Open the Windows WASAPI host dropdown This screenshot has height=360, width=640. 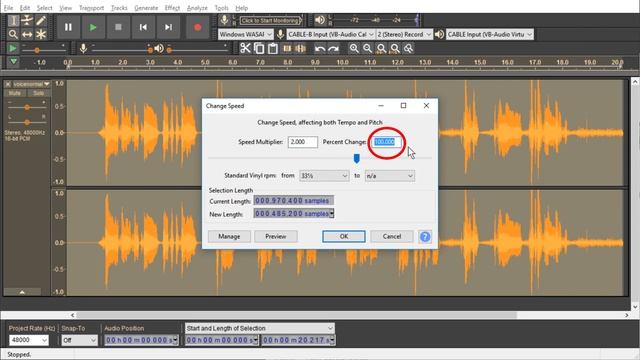(245, 34)
